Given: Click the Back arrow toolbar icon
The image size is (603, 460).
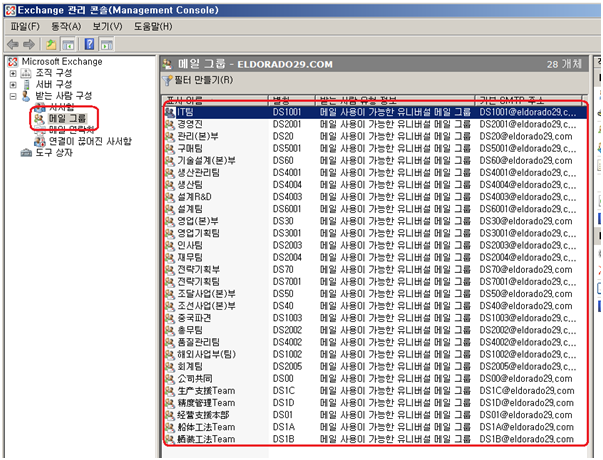Looking at the screenshot, I should [x=13, y=45].
